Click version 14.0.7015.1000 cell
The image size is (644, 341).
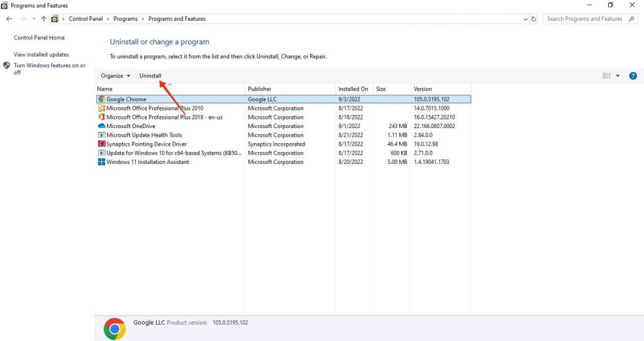click(431, 109)
